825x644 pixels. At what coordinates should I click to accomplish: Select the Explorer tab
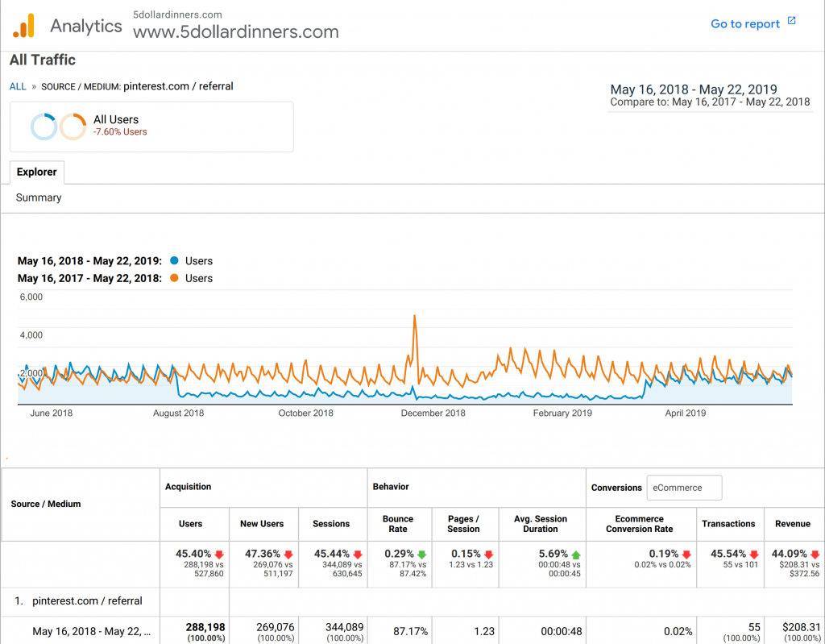click(x=37, y=172)
